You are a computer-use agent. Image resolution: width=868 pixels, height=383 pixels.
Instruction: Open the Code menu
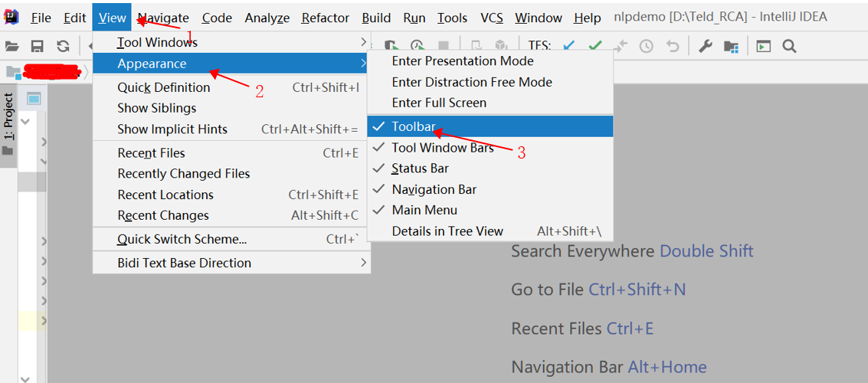point(217,18)
